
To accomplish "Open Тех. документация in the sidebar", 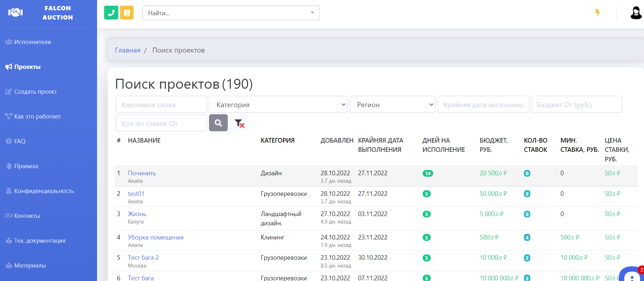I will [40, 241].
